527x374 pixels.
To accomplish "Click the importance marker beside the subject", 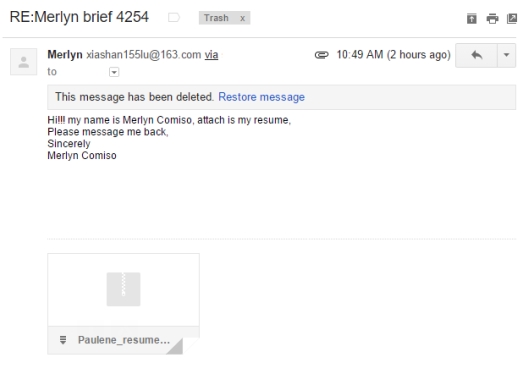I will tap(174, 17).
